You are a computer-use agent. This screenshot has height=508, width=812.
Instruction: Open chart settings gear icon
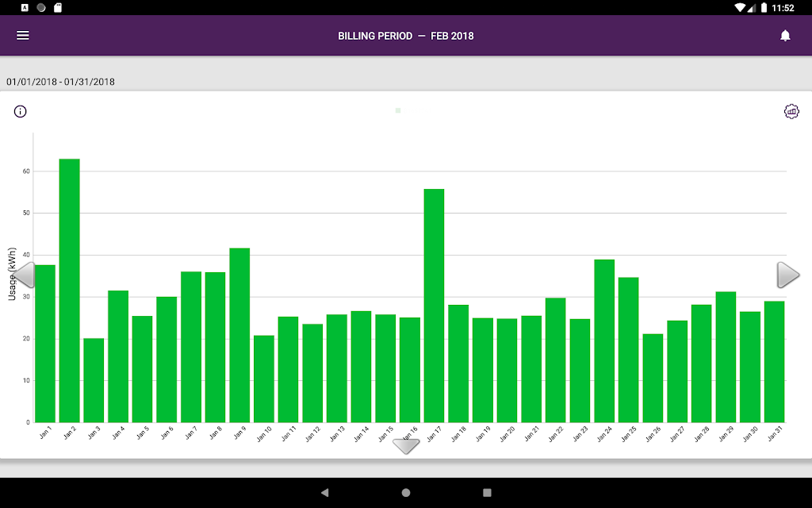(791, 111)
